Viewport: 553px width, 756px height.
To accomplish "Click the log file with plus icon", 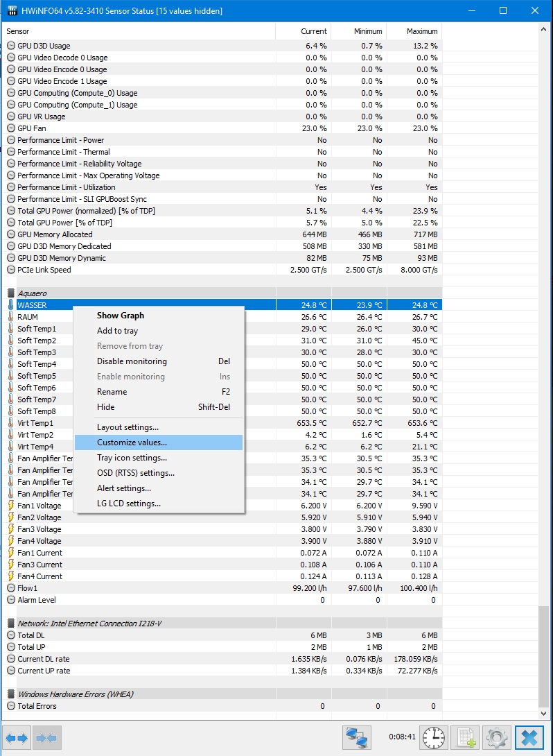I will point(465,738).
